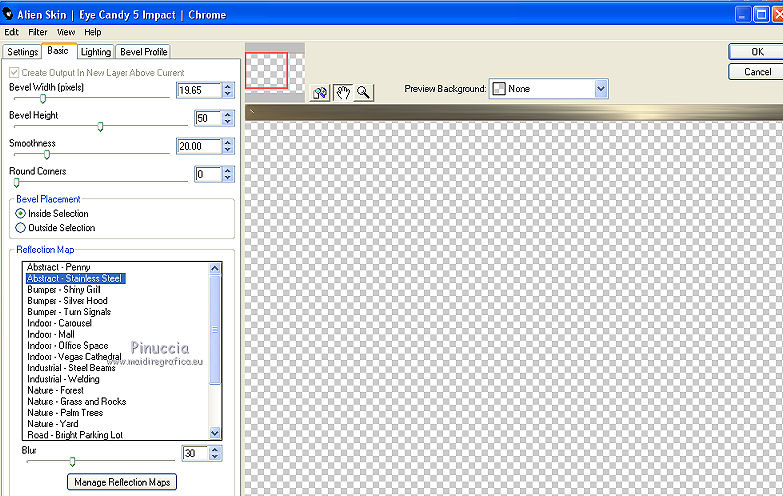Decrease Blur value with down arrow
The image size is (783, 496).
215,457
